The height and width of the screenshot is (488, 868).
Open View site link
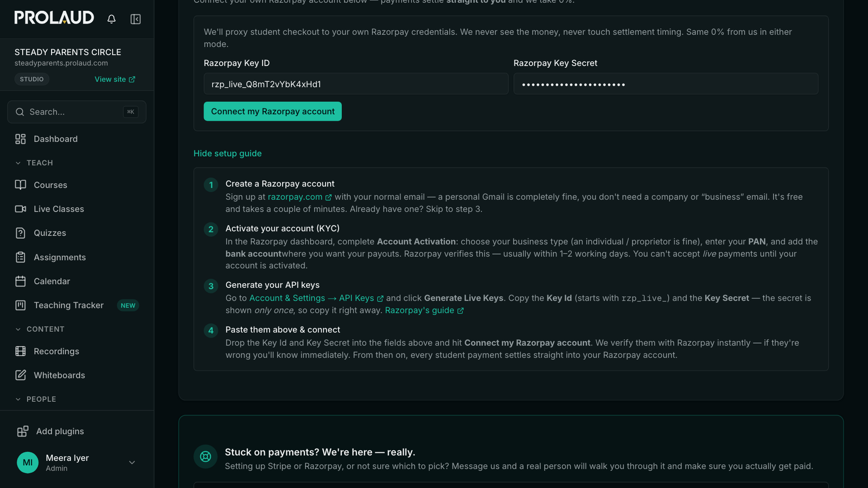tap(115, 79)
